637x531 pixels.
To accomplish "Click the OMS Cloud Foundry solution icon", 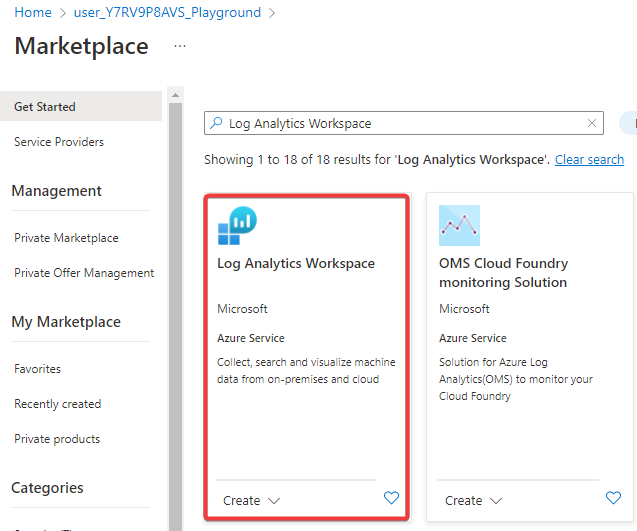I will point(459,226).
